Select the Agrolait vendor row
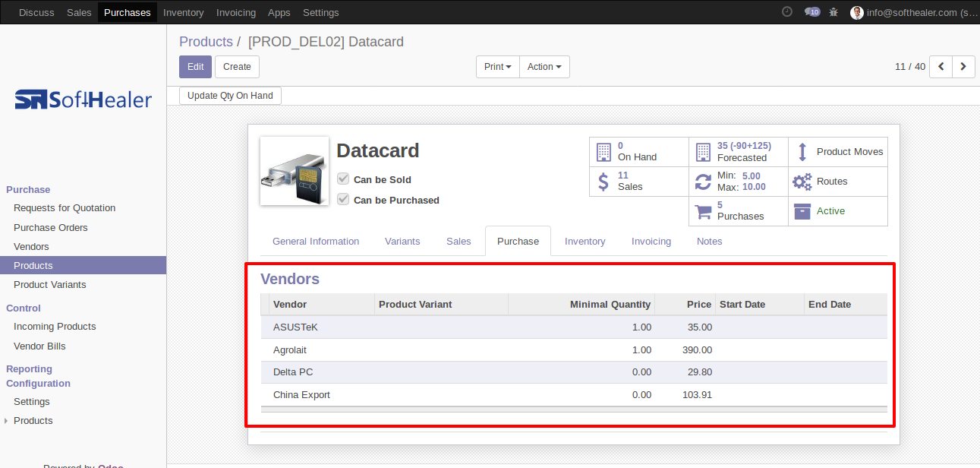This screenshot has width=980, height=468. [574, 350]
